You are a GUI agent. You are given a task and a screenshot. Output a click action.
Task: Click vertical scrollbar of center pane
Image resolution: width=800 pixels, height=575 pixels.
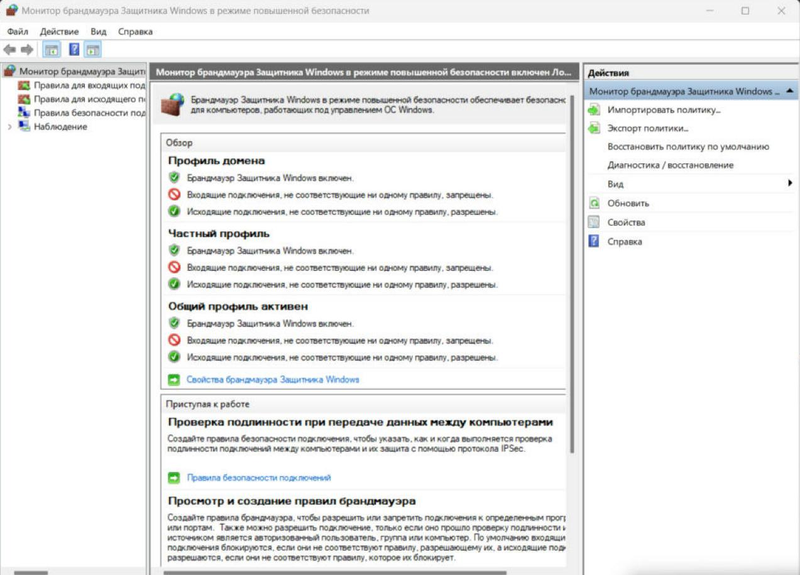[x=572, y=274]
